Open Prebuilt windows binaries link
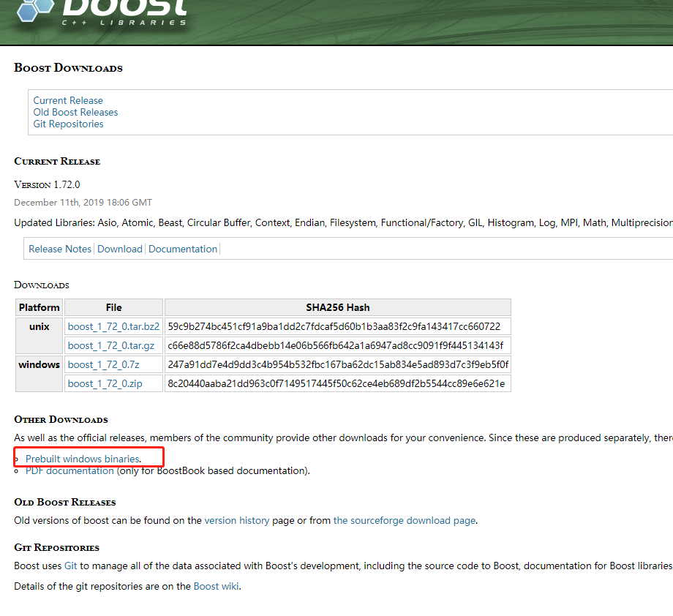This screenshot has height=616, width=673. click(x=83, y=459)
